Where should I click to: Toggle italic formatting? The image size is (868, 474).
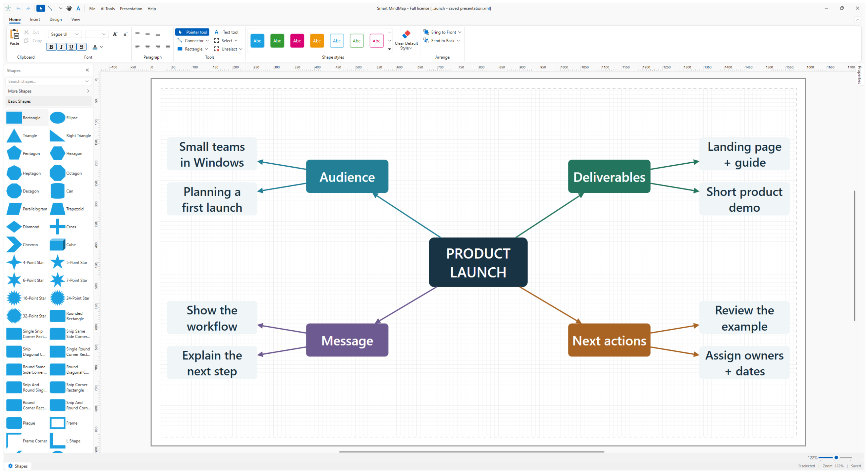[x=61, y=47]
